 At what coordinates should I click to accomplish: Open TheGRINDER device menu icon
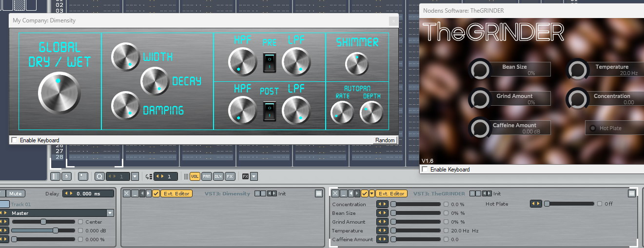click(631, 193)
